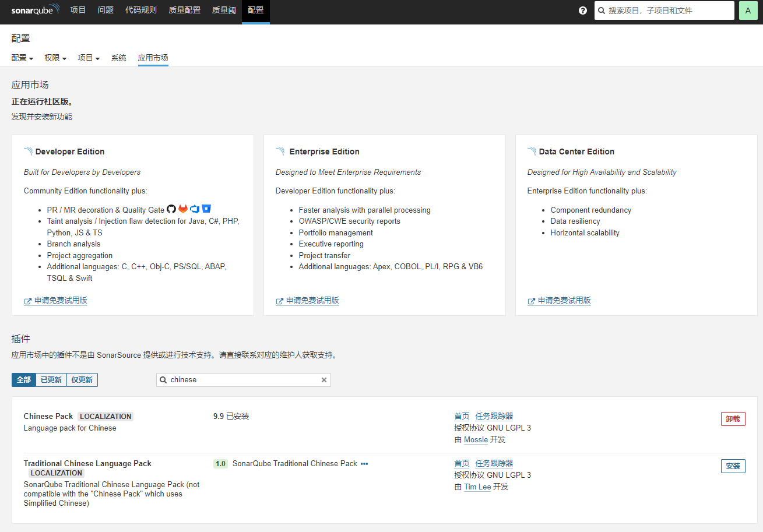763x532 pixels.
Task: Click the 9.9 已安装 version text
Action: tap(231, 416)
